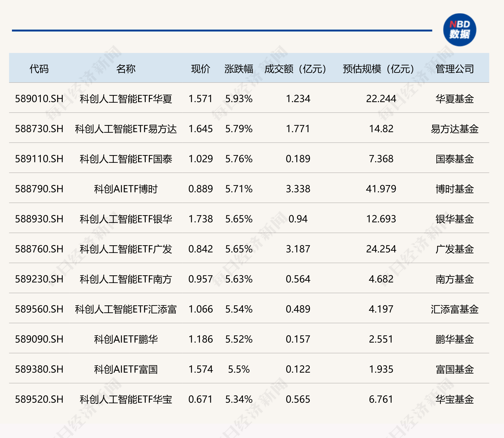Click the 现价 column header
The height and width of the screenshot is (438, 504).
click(x=201, y=69)
